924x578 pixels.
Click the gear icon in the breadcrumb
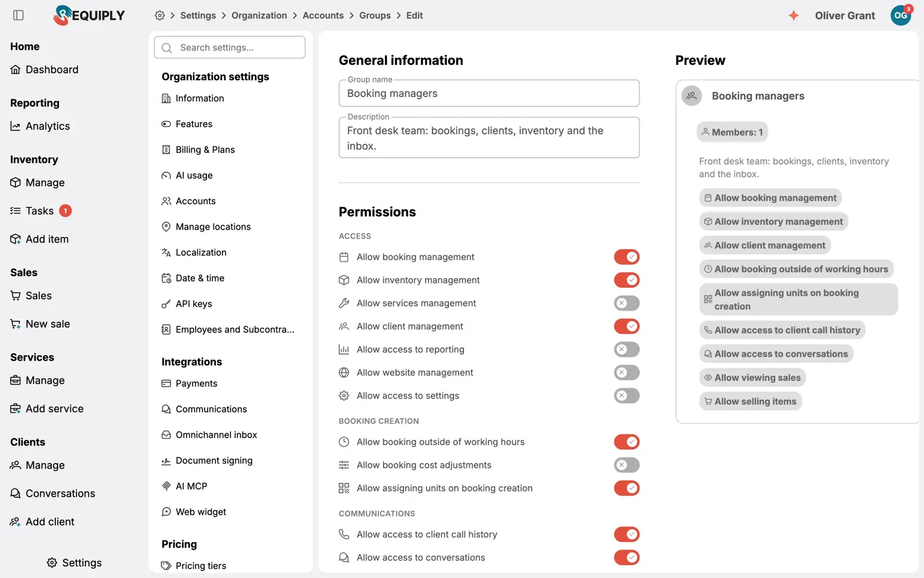[x=159, y=16]
